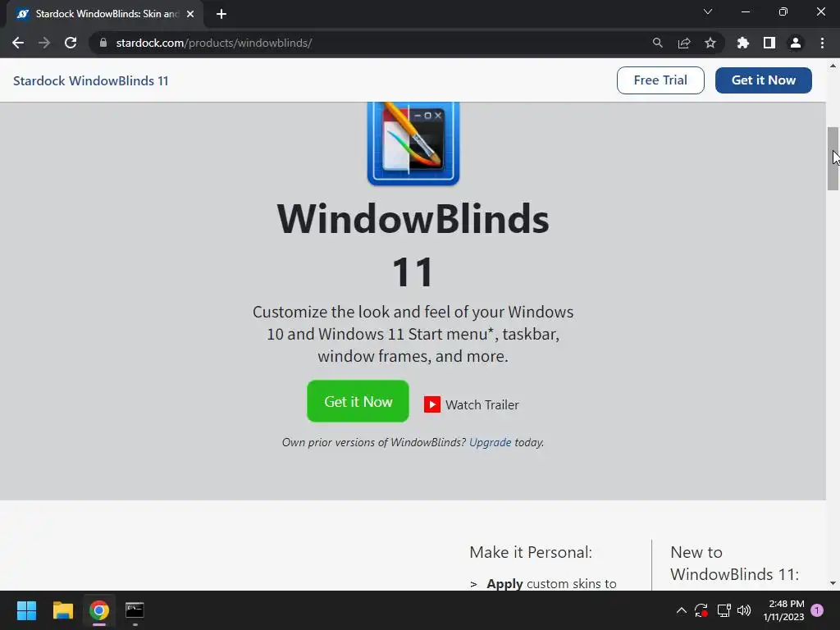This screenshot has height=630, width=840.
Task: Click the Chrome taskbar icon
Action: coord(99,610)
